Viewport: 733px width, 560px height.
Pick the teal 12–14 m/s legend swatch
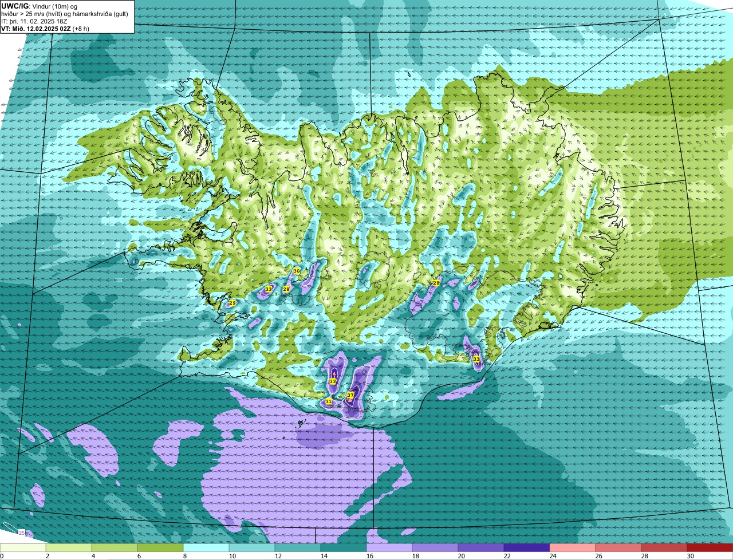pyautogui.click(x=298, y=548)
